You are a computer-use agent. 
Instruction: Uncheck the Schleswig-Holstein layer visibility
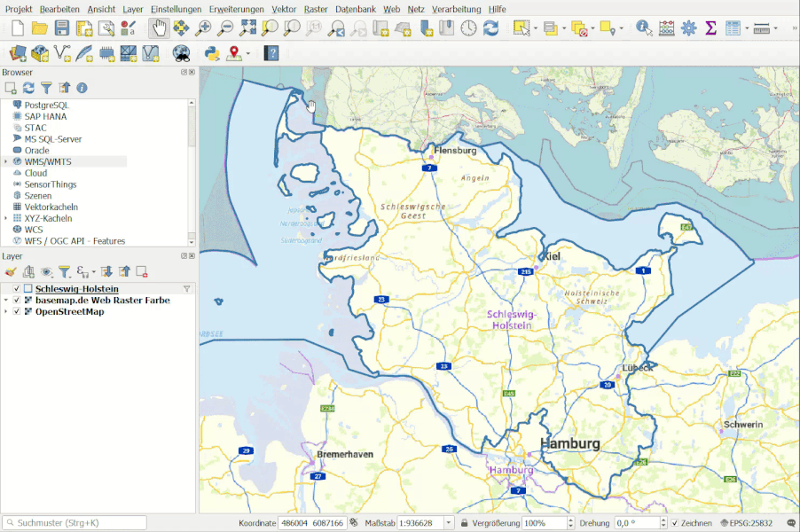coord(17,289)
